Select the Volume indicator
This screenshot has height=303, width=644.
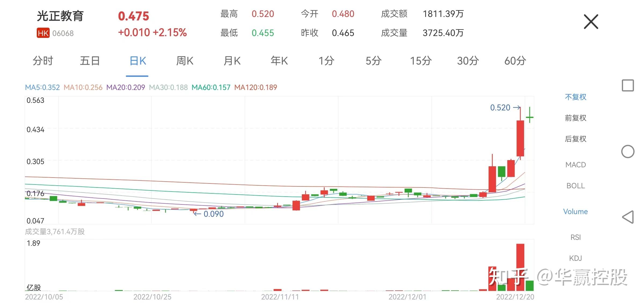[575, 212]
